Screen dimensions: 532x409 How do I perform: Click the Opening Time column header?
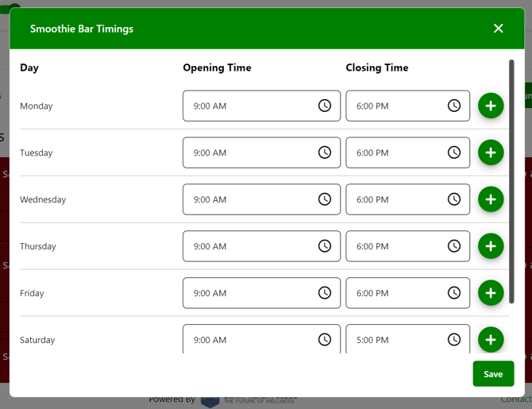pos(217,68)
